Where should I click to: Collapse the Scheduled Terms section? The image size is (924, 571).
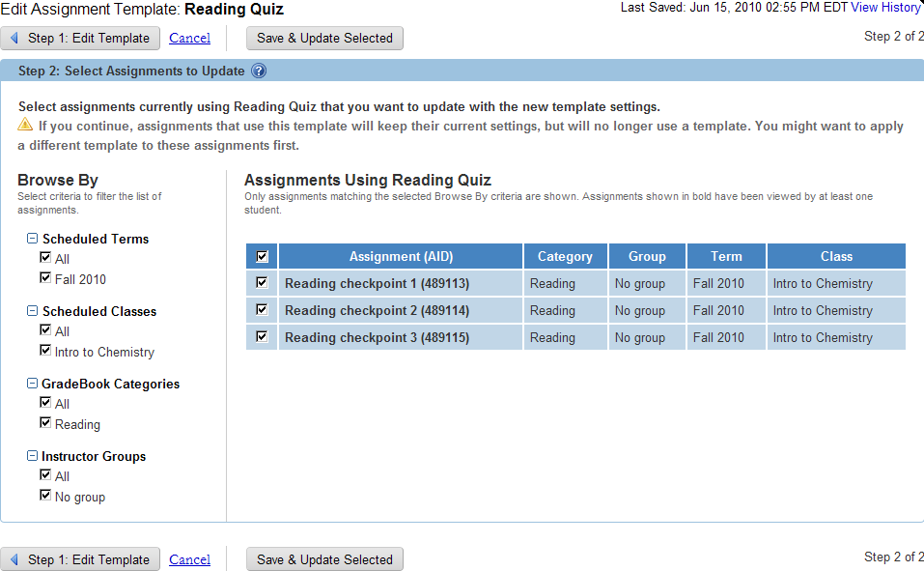pyautogui.click(x=32, y=239)
